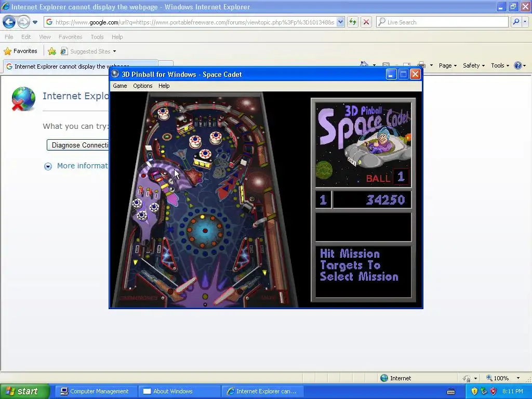The height and width of the screenshot is (399, 532).
Task: Click the yellow security shield tray icon
Action: [x=474, y=391]
